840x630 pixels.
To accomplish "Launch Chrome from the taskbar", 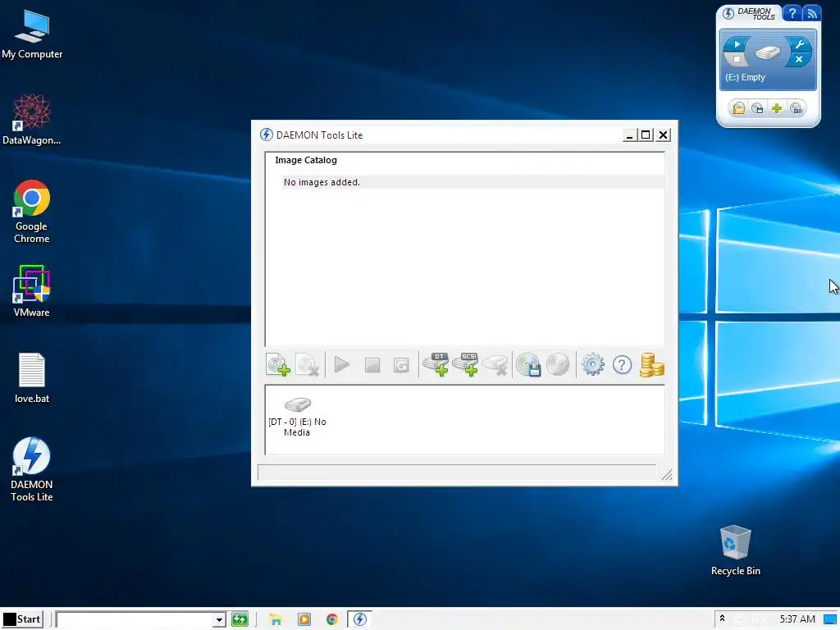I will click(x=332, y=620).
